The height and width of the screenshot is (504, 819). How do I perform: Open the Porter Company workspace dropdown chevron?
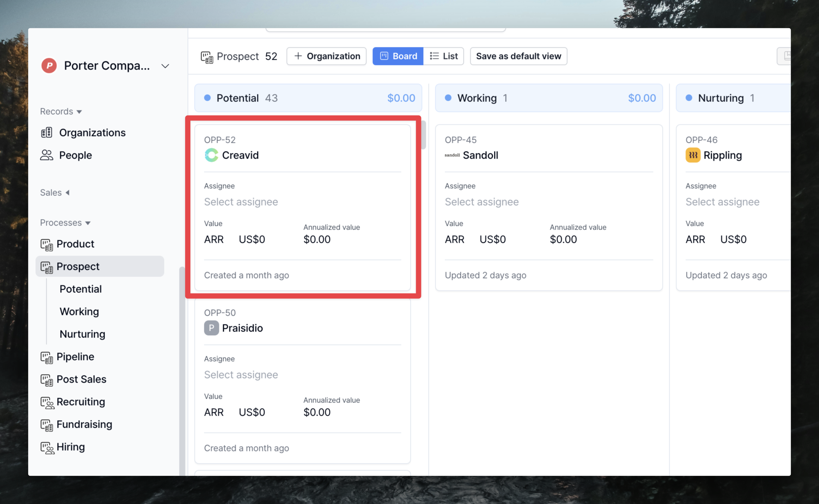pos(165,66)
